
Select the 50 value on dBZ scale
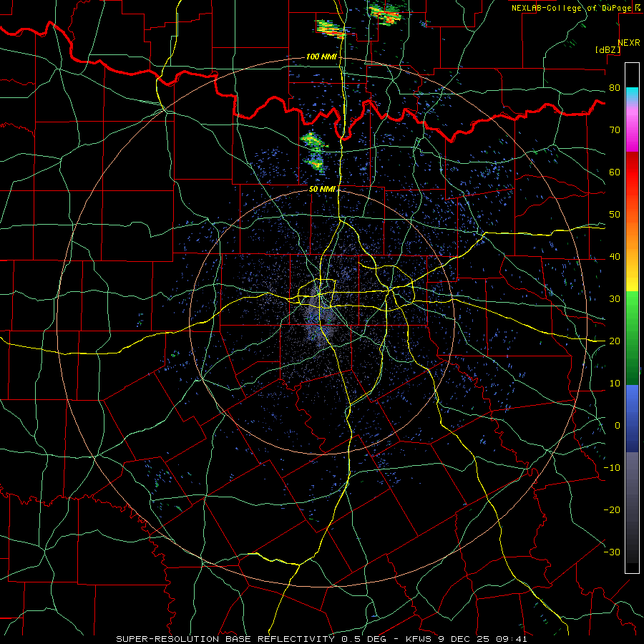pos(615,215)
